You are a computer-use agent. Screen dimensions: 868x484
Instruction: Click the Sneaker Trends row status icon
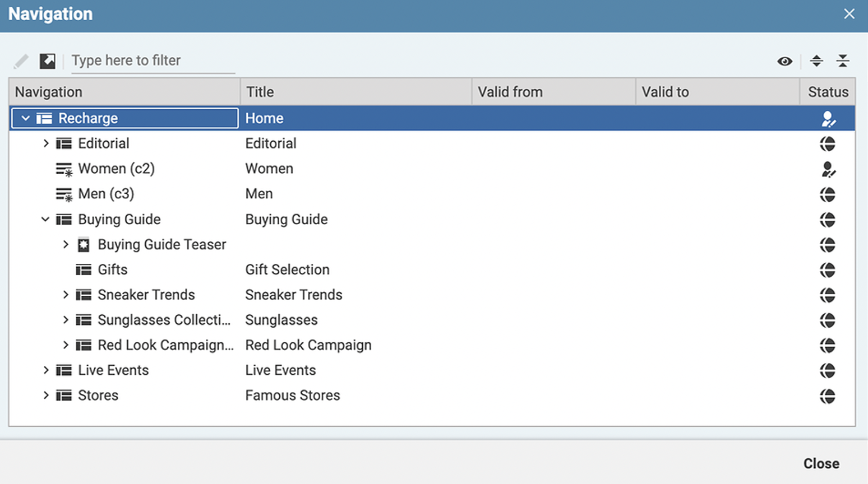click(x=828, y=295)
